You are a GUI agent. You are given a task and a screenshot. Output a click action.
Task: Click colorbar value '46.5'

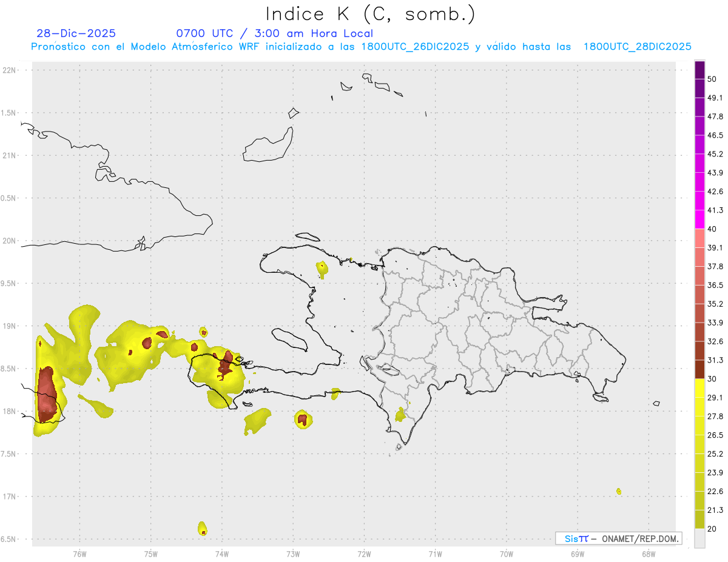[x=715, y=135]
